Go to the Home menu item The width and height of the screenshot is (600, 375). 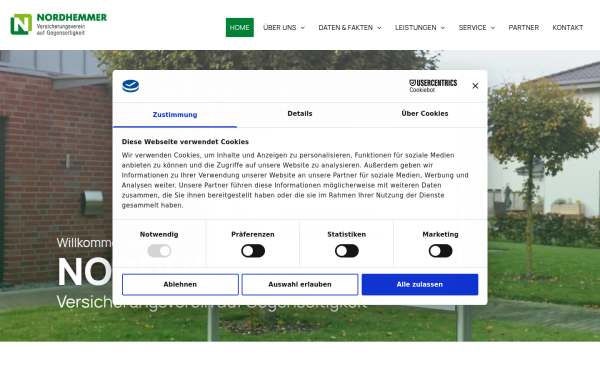click(x=240, y=28)
